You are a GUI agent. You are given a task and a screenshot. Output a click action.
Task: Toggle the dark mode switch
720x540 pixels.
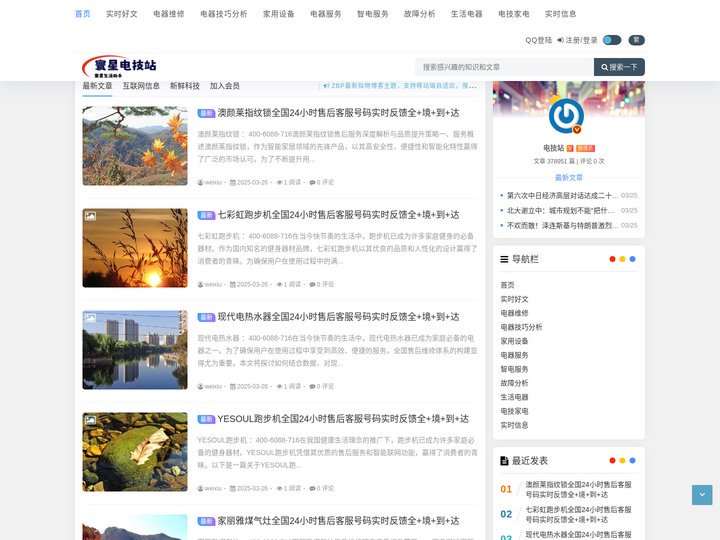pos(612,40)
